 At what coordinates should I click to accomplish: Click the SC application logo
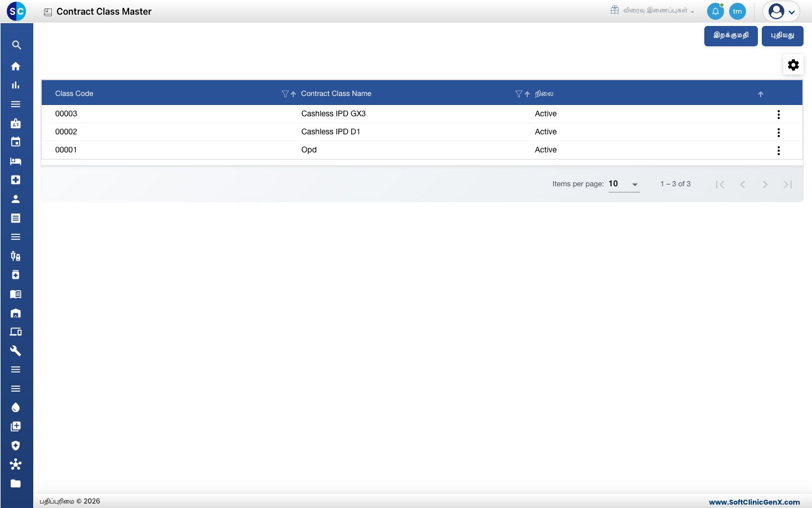pos(16,11)
